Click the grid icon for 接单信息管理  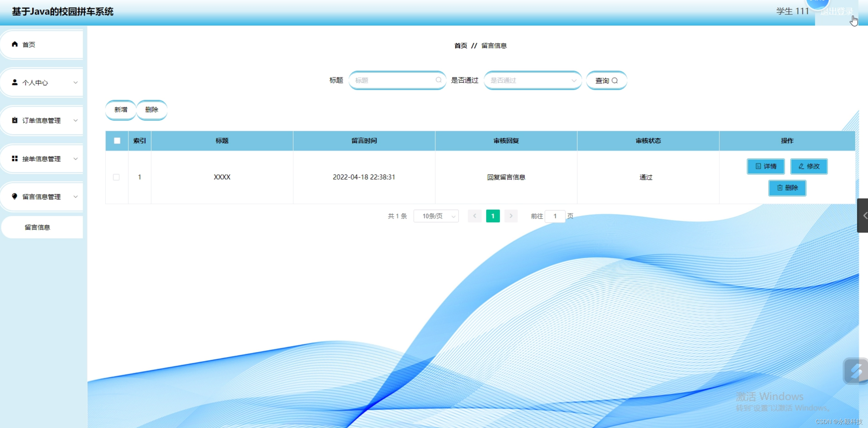tap(15, 158)
